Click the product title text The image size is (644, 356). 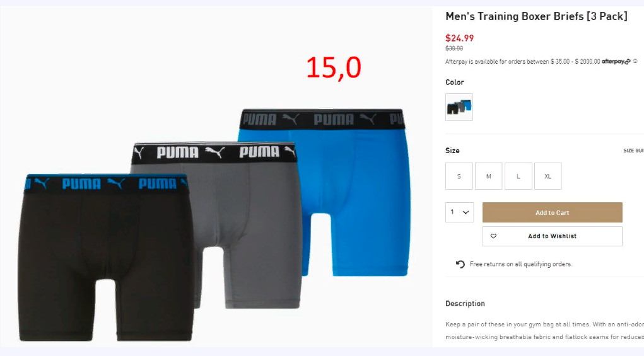(536, 16)
